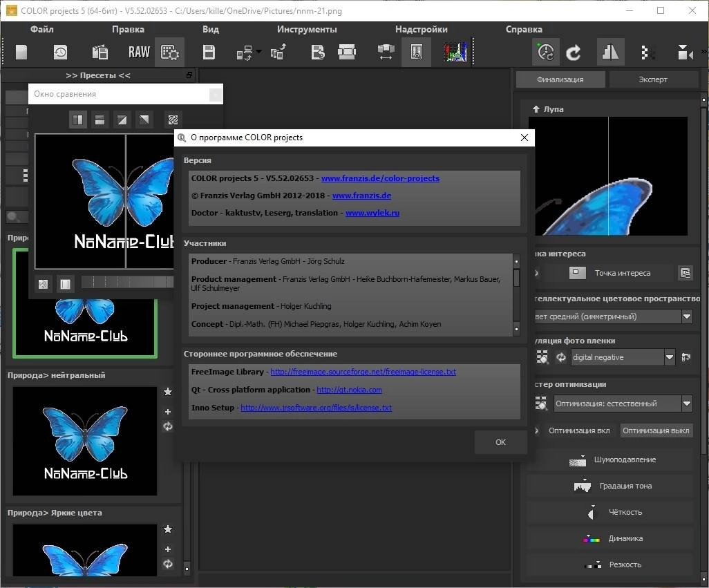Screen dimensions: 709x588
Task: Click icon left of Оптимизация: естественный
Action: 541,403
